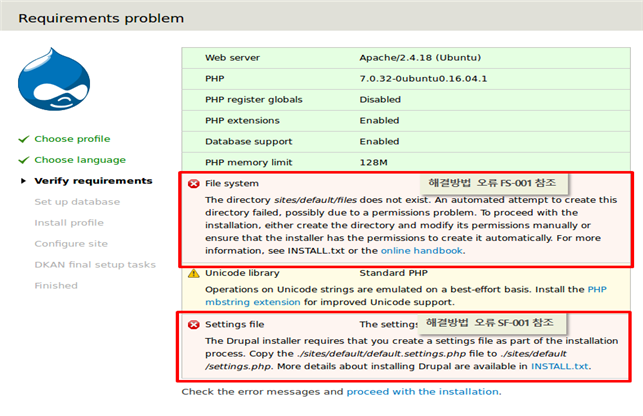
Task: Click the 128M memory value
Action: tap(374, 162)
